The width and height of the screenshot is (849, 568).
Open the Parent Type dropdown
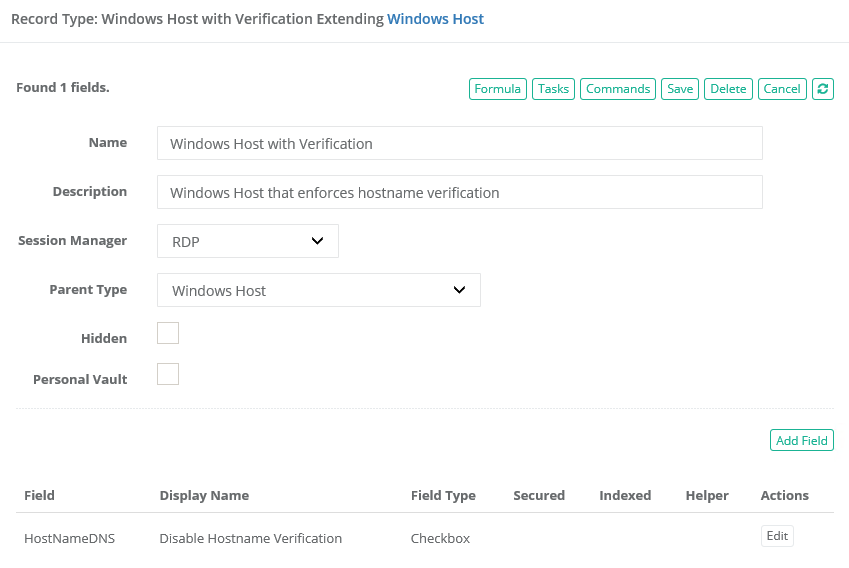click(x=319, y=290)
